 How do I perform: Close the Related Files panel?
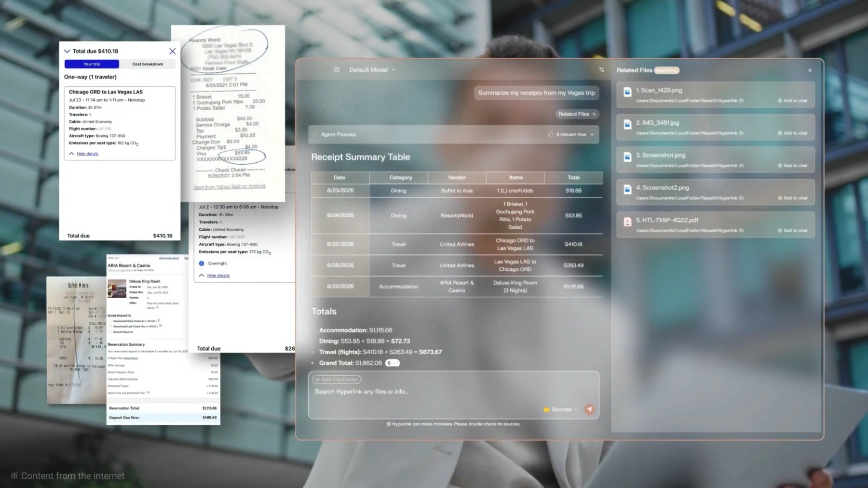point(810,70)
